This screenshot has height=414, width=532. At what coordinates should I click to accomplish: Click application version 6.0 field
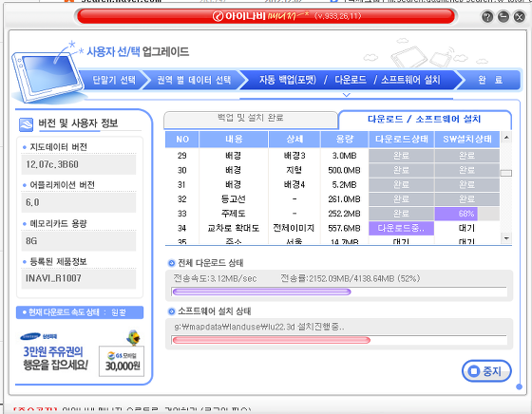(79, 202)
